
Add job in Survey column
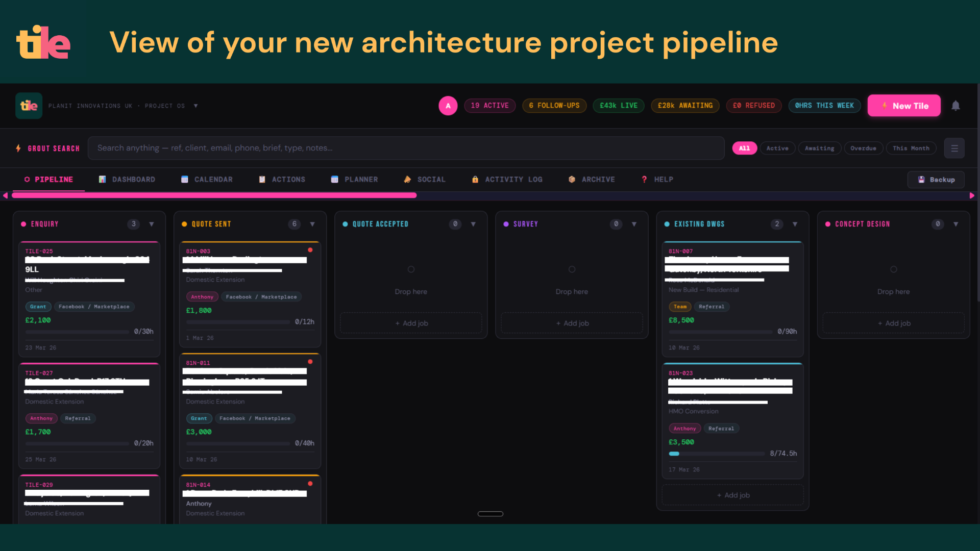point(572,323)
